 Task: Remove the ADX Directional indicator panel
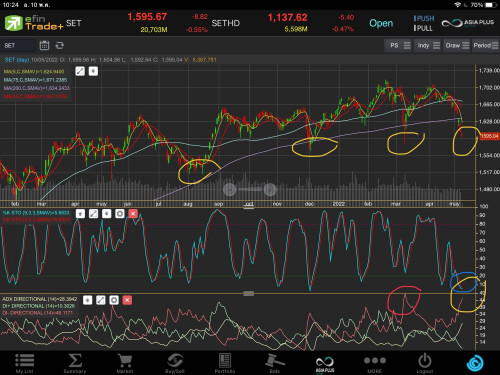(127, 300)
